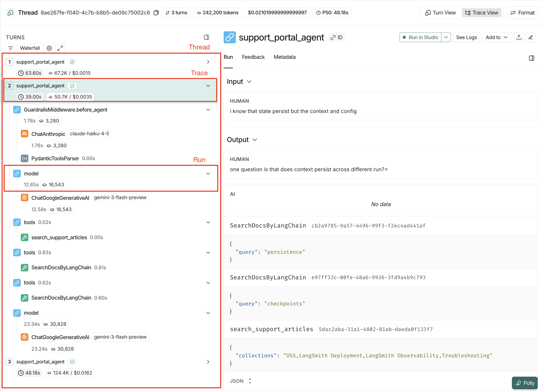Open the Feedback tab

point(253,57)
